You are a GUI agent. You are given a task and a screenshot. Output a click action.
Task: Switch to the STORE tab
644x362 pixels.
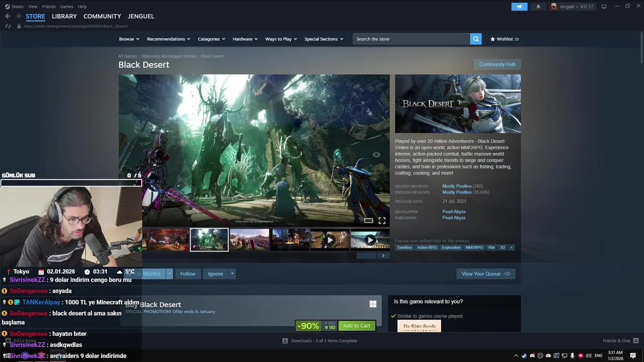(35, 16)
